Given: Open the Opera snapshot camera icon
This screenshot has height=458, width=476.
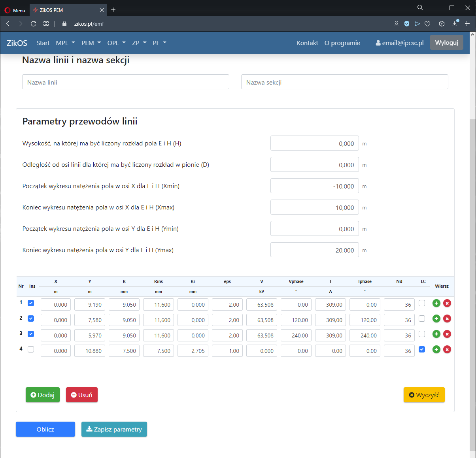Looking at the screenshot, I should click(x=396, y=24).
